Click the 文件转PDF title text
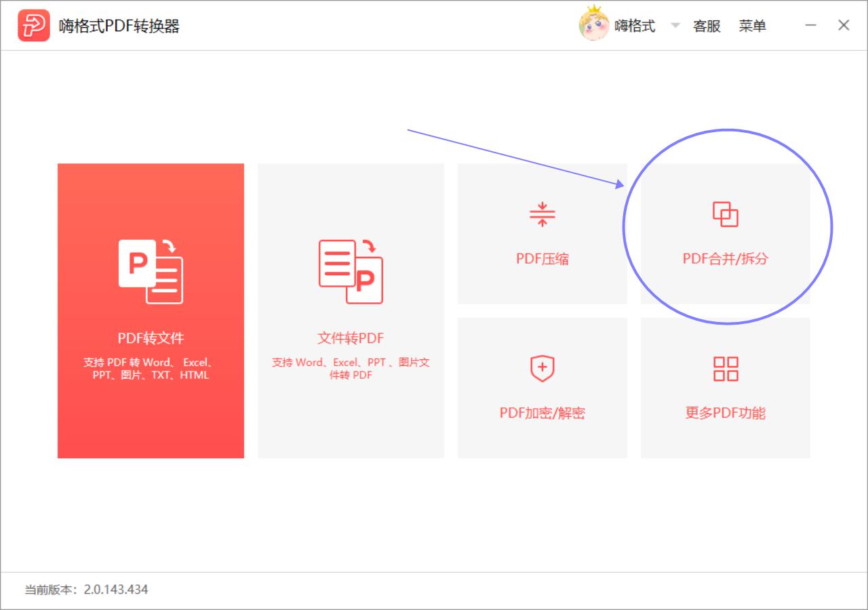The width and height of the screenshot is (868, 610). (x=351, y=338)
